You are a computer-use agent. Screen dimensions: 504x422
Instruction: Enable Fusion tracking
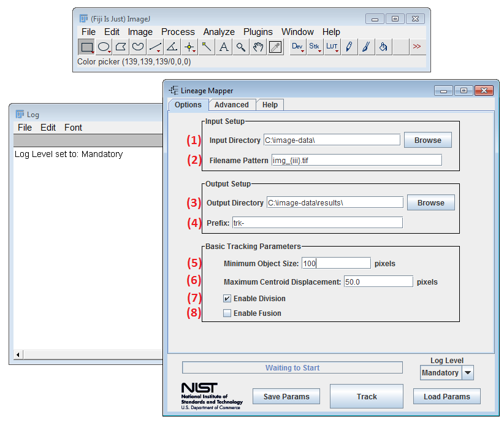[x=227, y=313]
